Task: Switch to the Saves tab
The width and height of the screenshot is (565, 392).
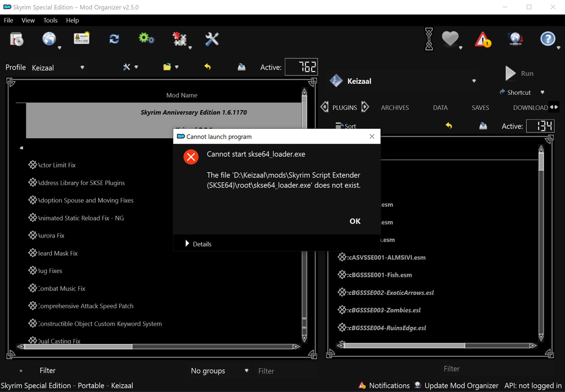Action: 480,108
